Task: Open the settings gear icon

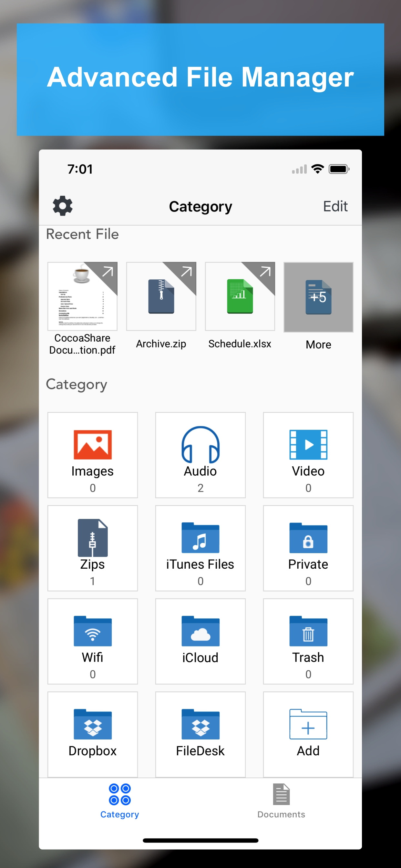Action: pyautogui.click(x=63, y=206)
